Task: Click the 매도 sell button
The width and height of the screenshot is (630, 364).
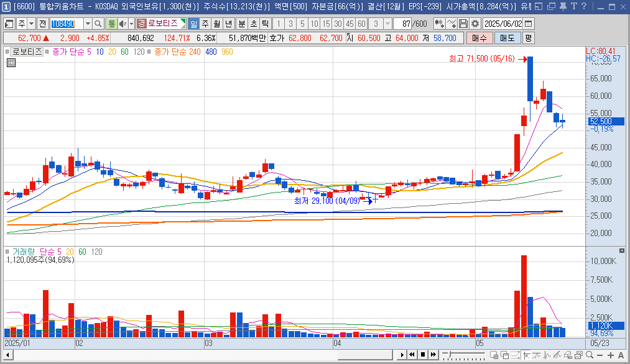Action: click(507, 38)
